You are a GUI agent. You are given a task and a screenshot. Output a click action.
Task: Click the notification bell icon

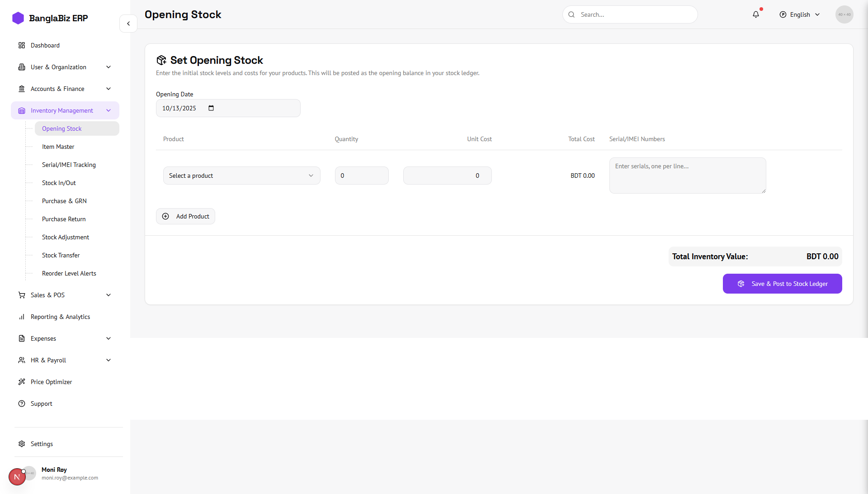(756, 14)
